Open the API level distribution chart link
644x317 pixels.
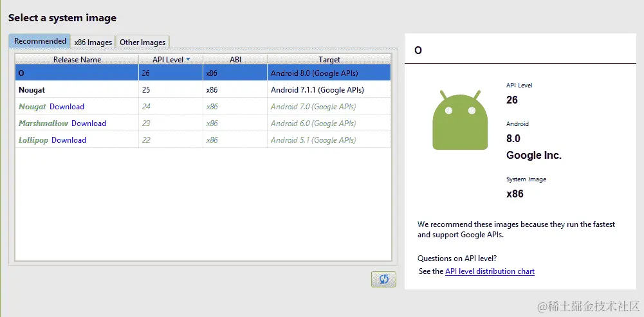(x=490, y=271)
